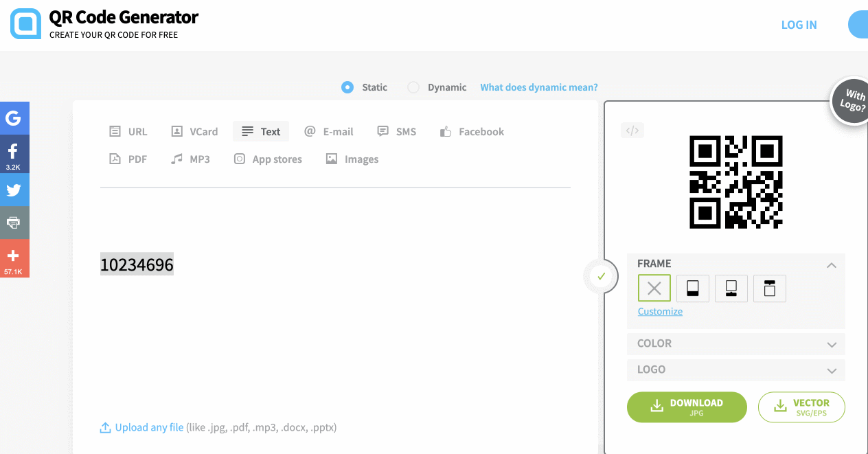Select the Text tab
Screen dimensions: 868x454
tap(261, 132)
